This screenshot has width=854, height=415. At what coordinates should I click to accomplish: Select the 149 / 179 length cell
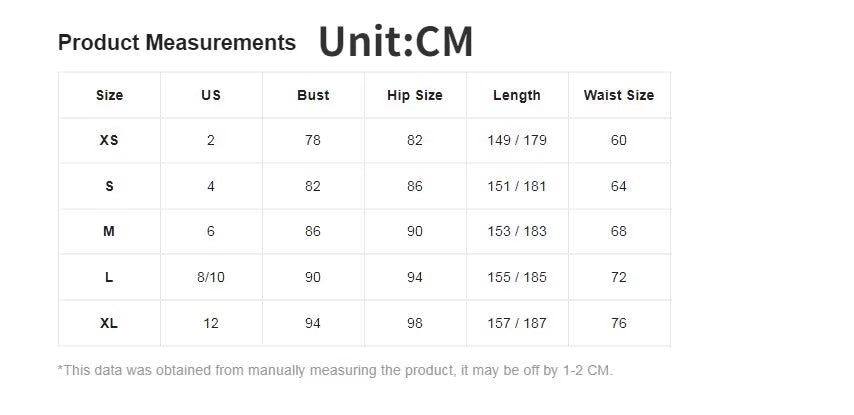click(517, 140)
